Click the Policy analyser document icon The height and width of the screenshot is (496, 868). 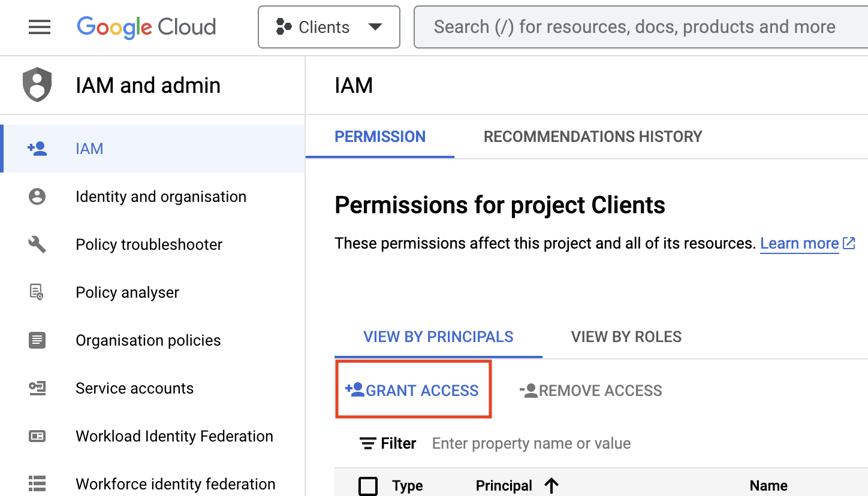(37, 292)
